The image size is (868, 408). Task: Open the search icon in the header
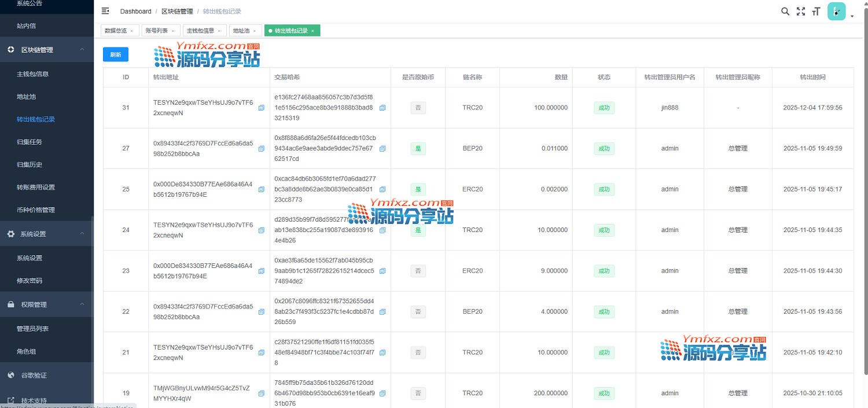pyautogui.click(x=785, y=11)
